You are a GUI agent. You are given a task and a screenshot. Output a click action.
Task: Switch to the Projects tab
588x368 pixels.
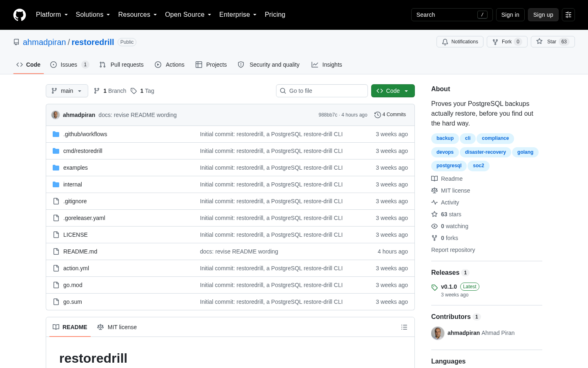tap(211, 65)
